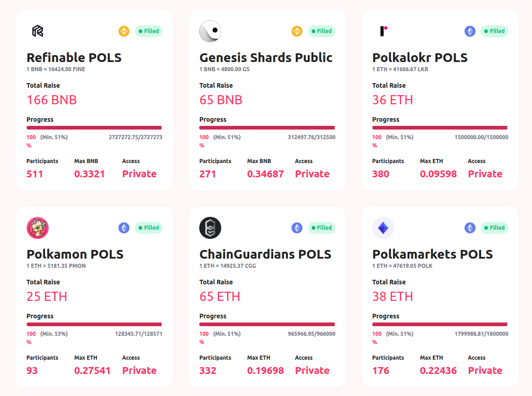Click the ChainGuardians logo icon
This screenshot has height=396, width=532.
pyautogui.click(x=210, y=228)
